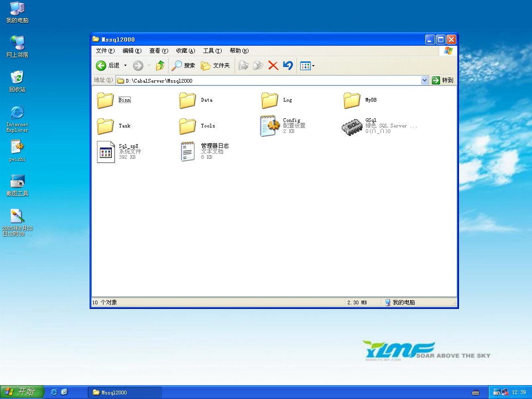Click the 开始 Start button

[22, 392]
